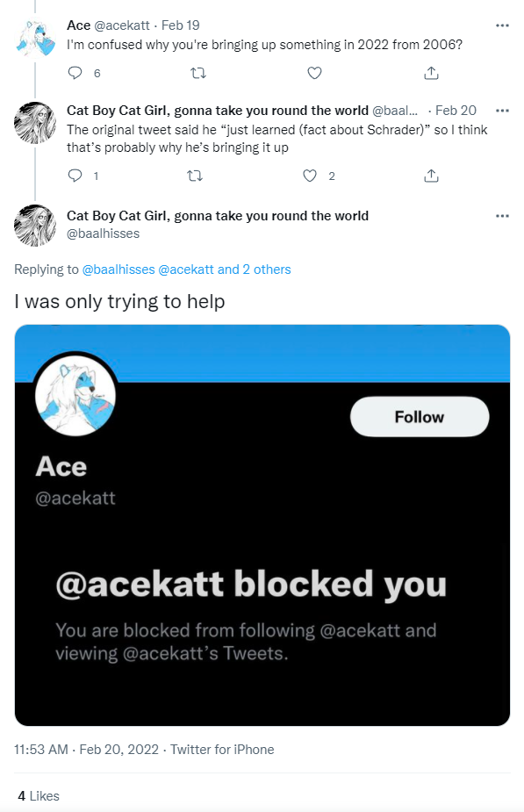The width and height of the screenshot is (524, 812).
Task: Open the blocked-you screenshot image
Action: (x=262, y=525)
